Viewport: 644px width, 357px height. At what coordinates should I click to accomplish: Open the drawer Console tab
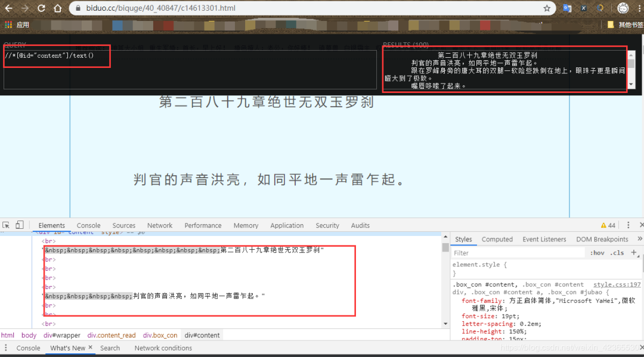[x=29, y=348]
